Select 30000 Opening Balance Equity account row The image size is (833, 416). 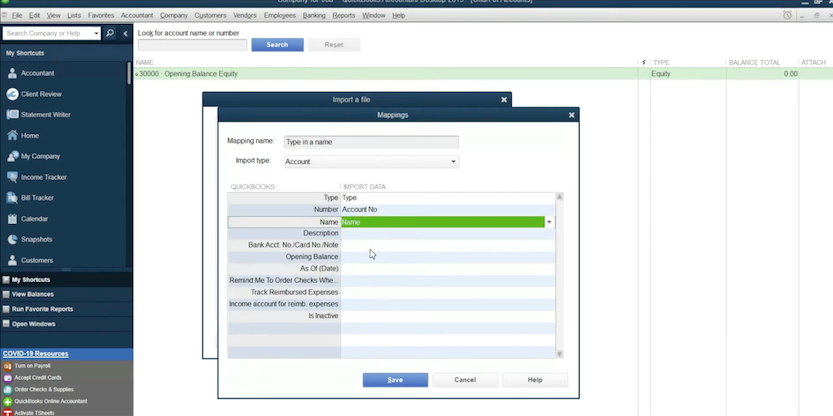(x=483, y=74)
